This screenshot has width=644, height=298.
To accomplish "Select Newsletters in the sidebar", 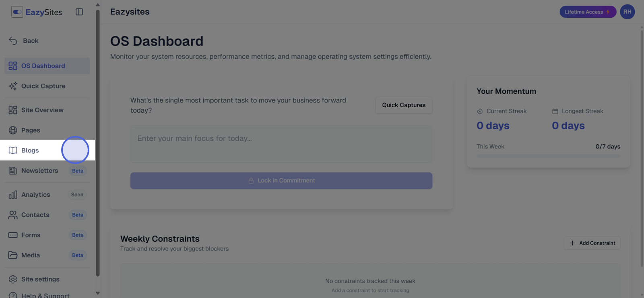I will [39, 171].
